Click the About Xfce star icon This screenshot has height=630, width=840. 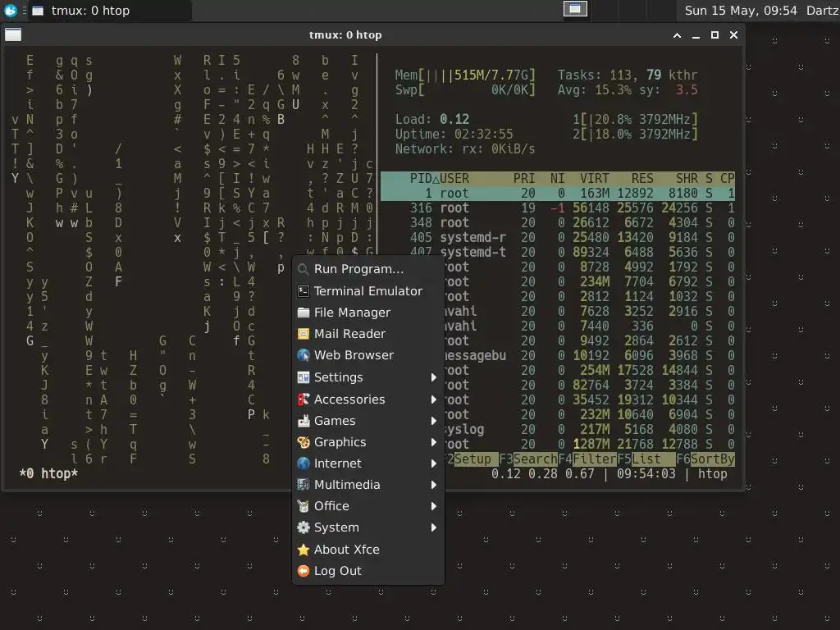304,550
